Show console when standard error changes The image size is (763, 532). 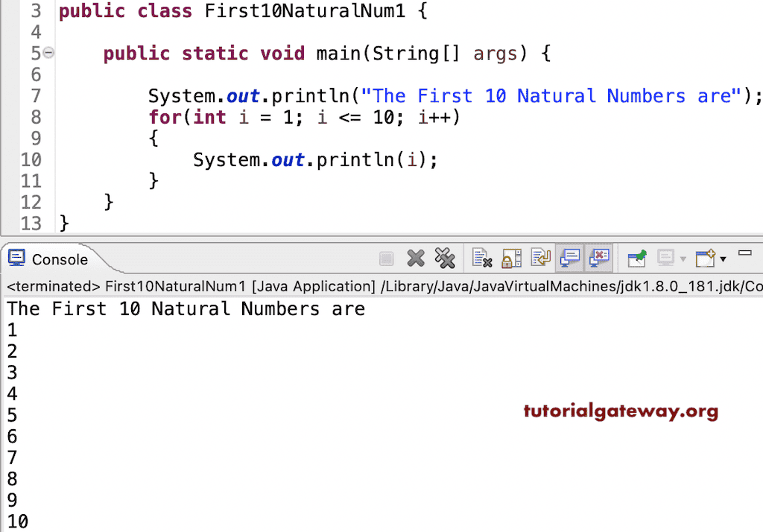[x=598, y=258]
